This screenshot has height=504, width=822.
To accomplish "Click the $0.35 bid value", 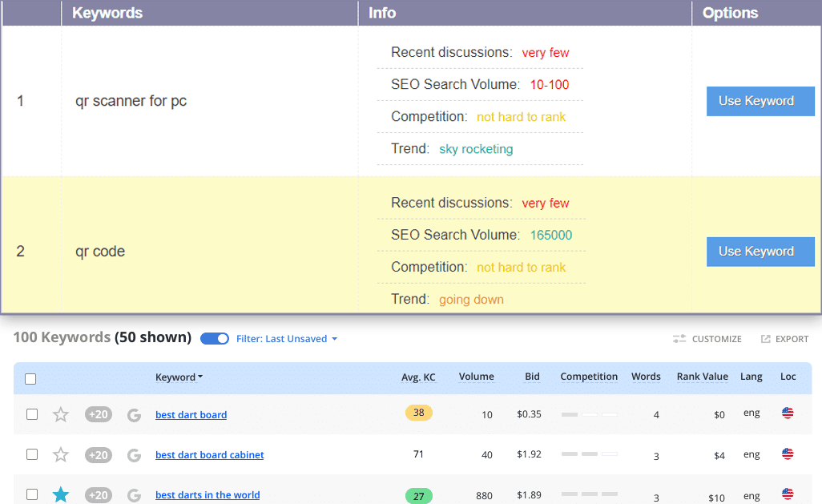I will pyautogui.click(x=529, y=413).
